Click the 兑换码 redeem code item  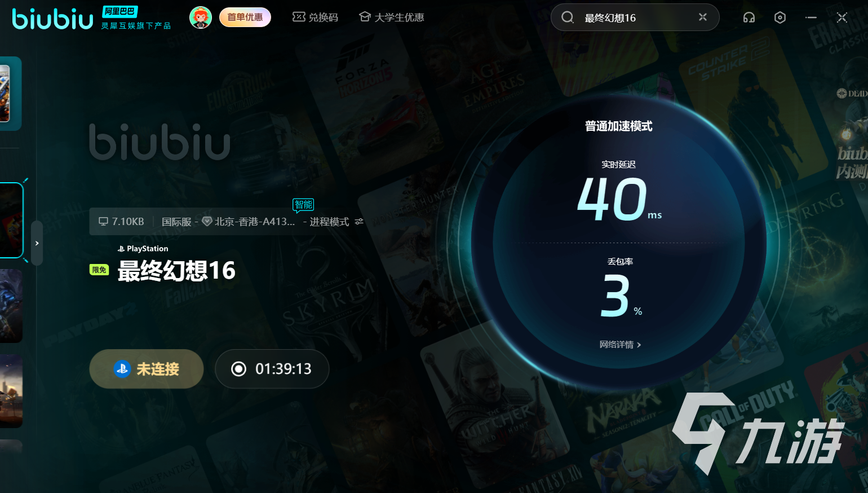315,17
